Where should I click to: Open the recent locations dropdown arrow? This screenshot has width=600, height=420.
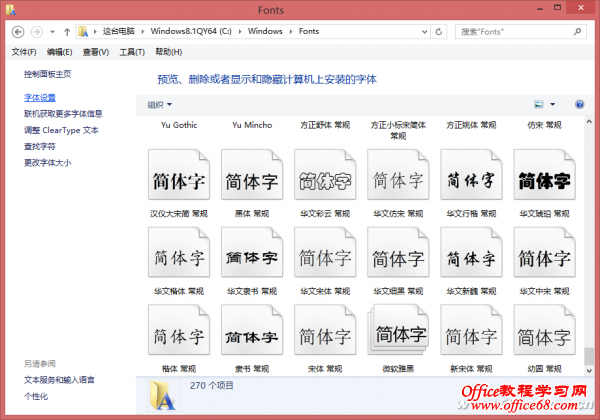[52, 32]
